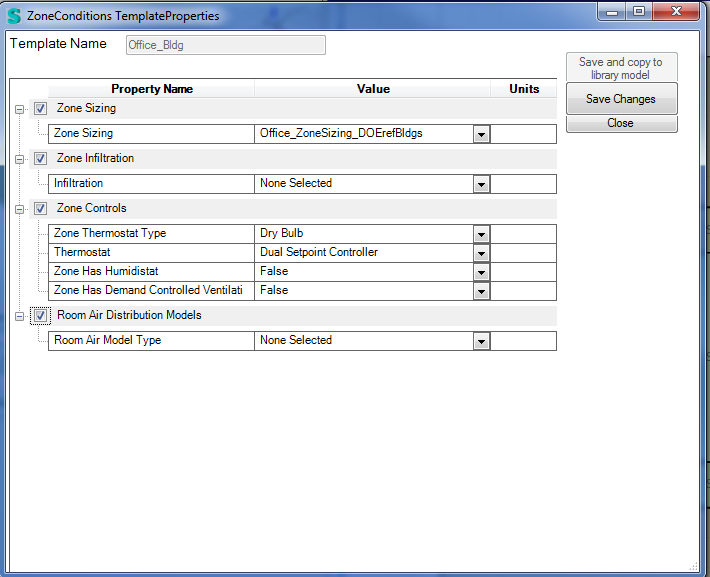The width and height of the screenshot is (710, 577).
Task: Open Room Air Model Type dropdown
Action: click(x=481, y=341)
